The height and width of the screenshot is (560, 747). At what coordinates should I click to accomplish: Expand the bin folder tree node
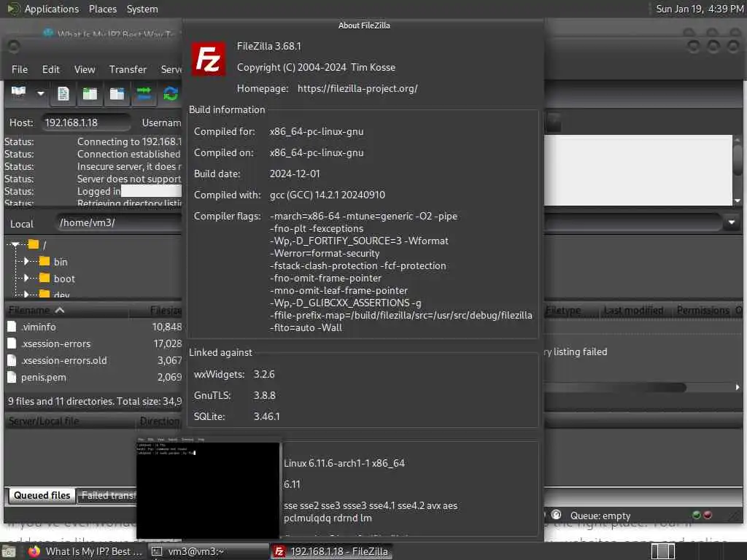coord(27,262)
